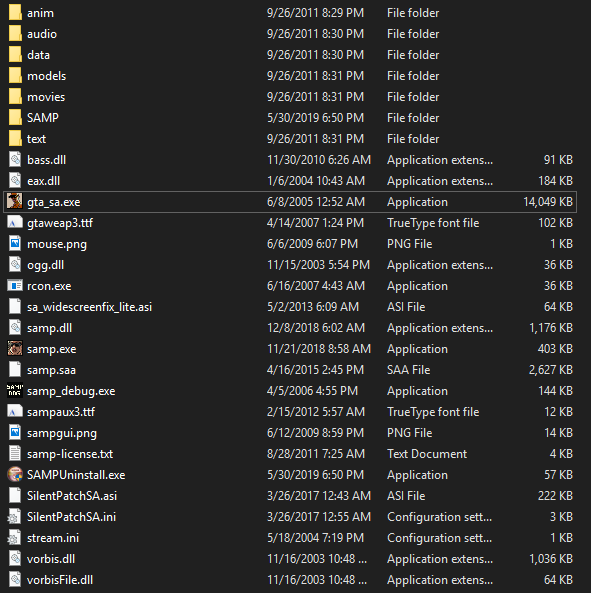Select the folder name models

pyautogui.click(x=47, y=76)
